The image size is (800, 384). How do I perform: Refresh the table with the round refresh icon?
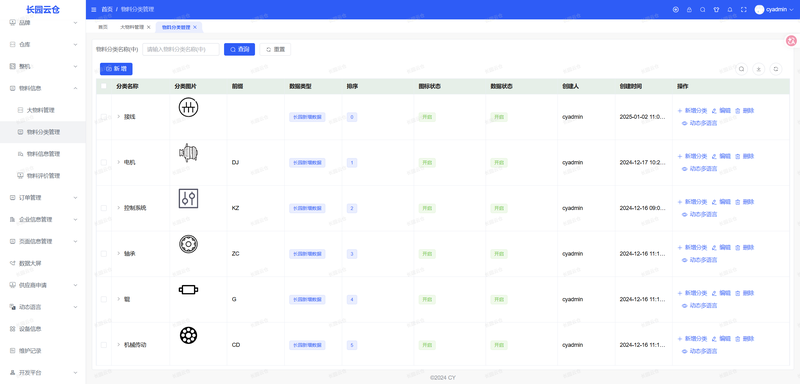[x=776, y=69]
